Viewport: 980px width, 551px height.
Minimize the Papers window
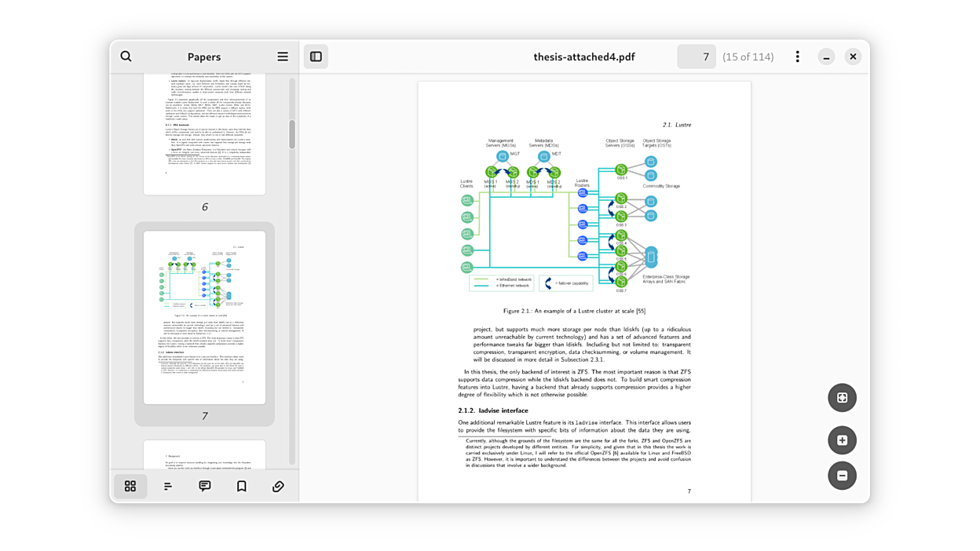point(826,57)
